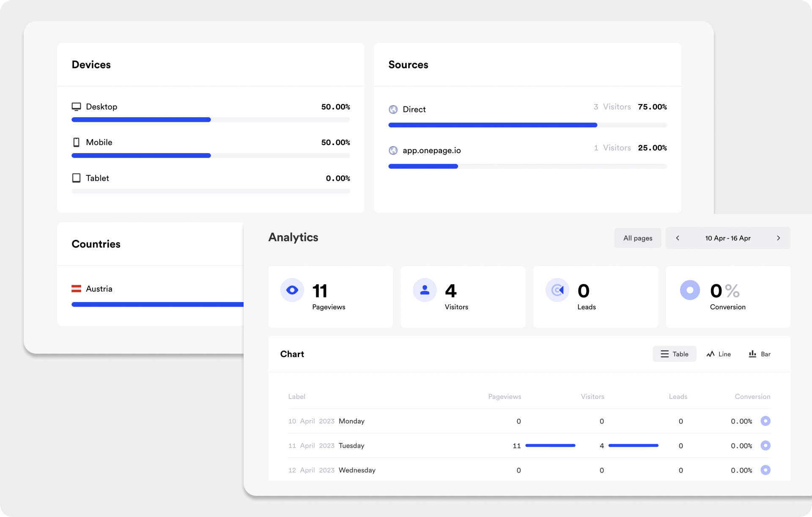Viewport: 812px width, 517px height.
Task: Advance to next date range with right chevron
Action: click(779, 238)
